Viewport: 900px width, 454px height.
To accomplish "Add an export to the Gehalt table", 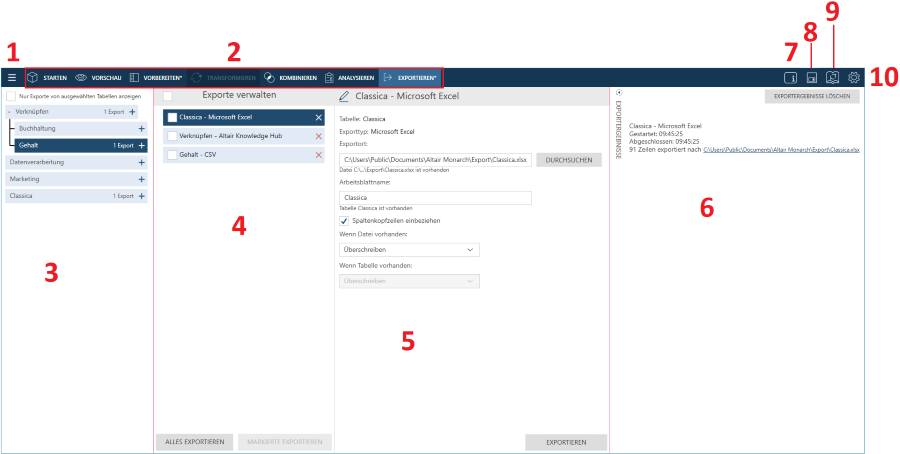I will point(141,146).
